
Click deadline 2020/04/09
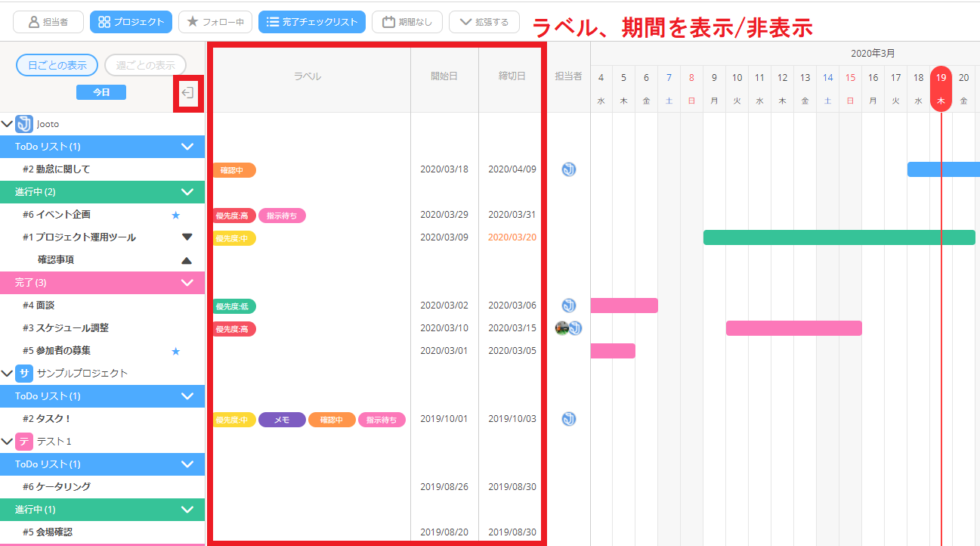click(512, 169)
